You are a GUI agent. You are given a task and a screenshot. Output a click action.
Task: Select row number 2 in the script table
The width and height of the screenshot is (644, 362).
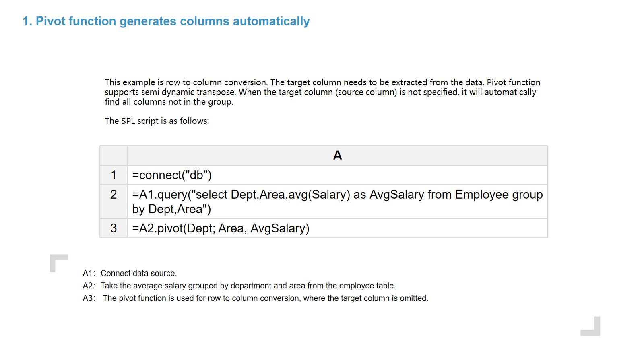point(114,195)
